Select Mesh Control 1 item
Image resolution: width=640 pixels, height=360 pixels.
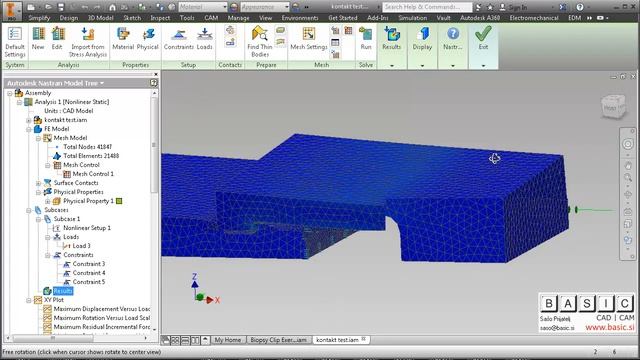[93, 174]
